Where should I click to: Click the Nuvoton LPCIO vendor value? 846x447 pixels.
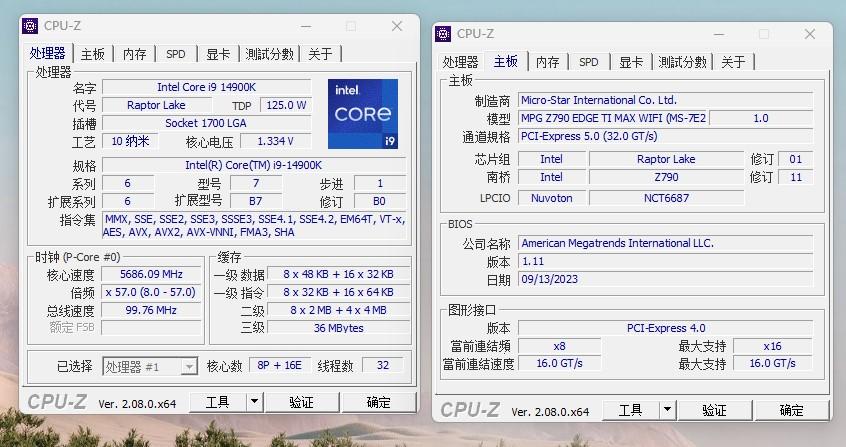[x=551, y=198]
